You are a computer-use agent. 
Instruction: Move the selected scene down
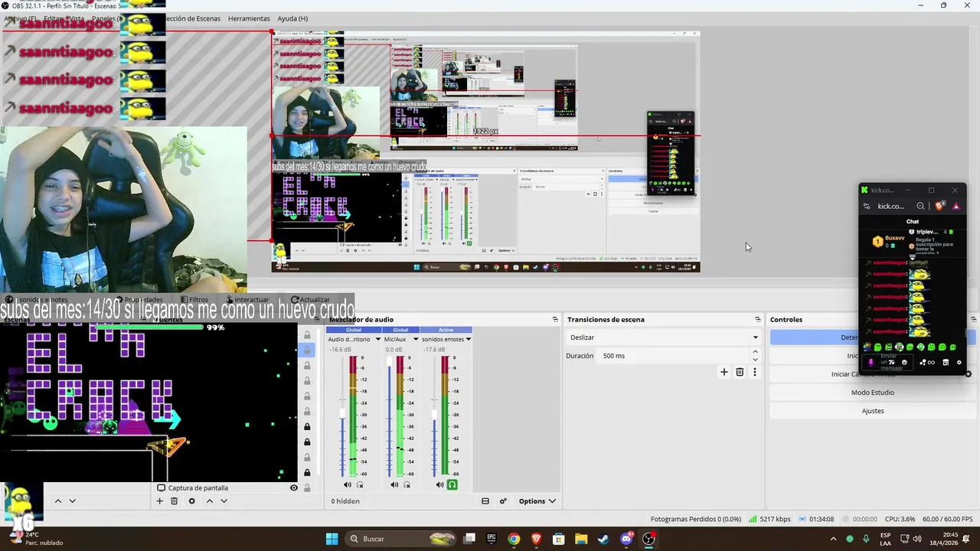point(72,501)
